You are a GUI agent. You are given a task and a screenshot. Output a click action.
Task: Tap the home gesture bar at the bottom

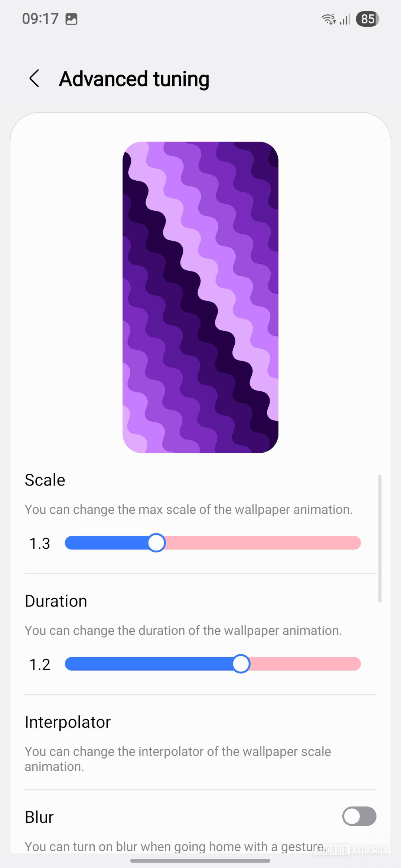(x=200, y=861)
